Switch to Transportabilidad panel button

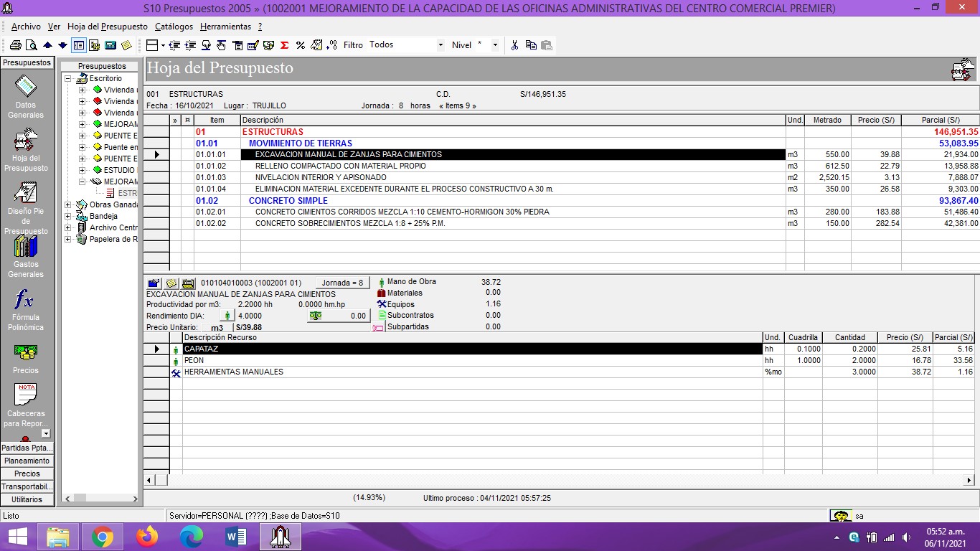click(27, 486)
